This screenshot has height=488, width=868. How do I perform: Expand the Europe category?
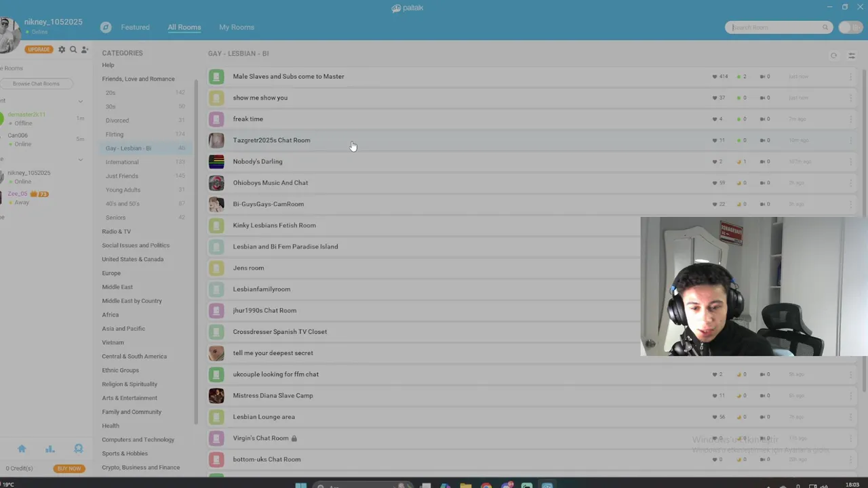pos(111,273)
